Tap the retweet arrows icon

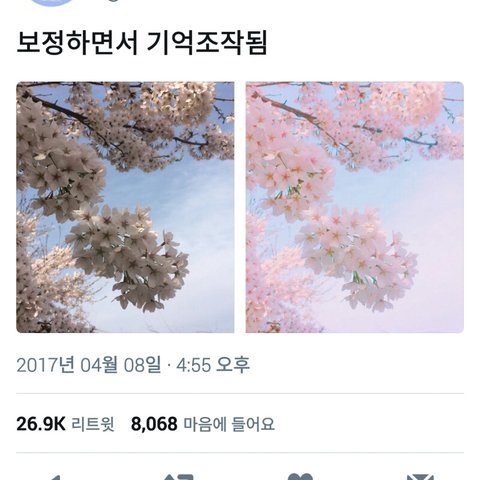coord(179,477)
